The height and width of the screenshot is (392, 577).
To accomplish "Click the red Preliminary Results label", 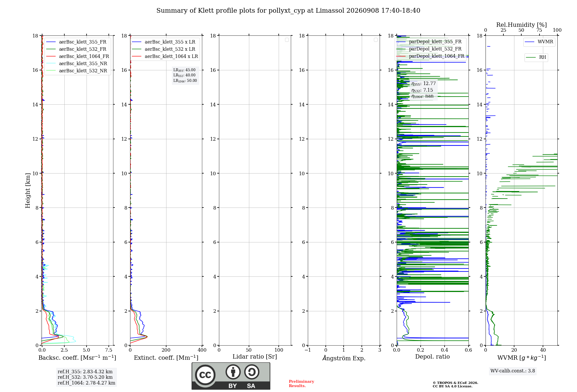I will tap(301, 384).
